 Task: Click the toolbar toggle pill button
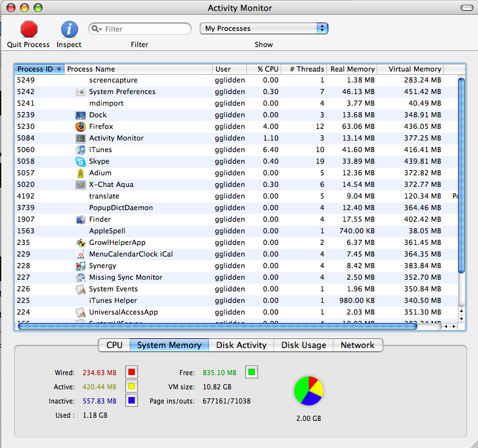tap(467, 8)
